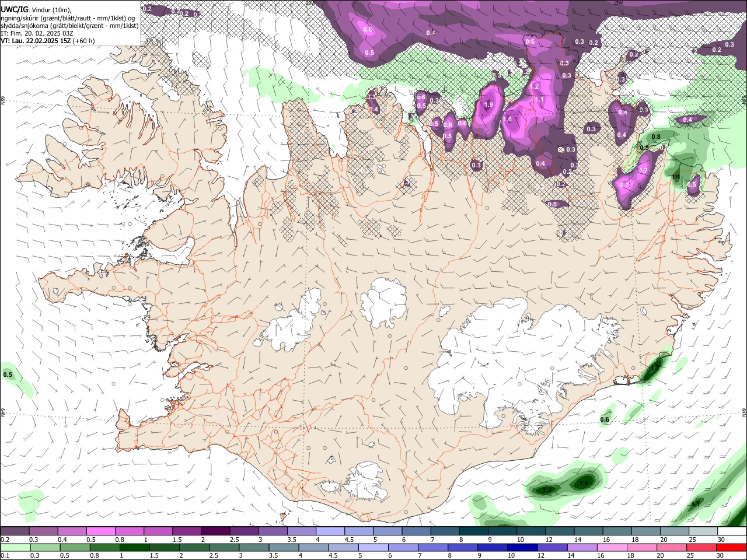Screen dimensions: 747x560
Task: Pick the darkest purple 2 swatch in the upper legend
Action: tap(215, 531)
